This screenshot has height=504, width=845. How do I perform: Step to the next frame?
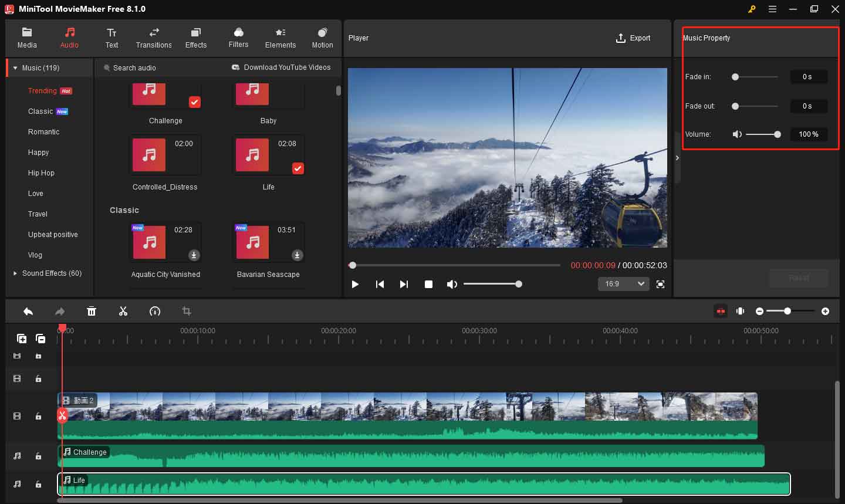tap(404, 284)
